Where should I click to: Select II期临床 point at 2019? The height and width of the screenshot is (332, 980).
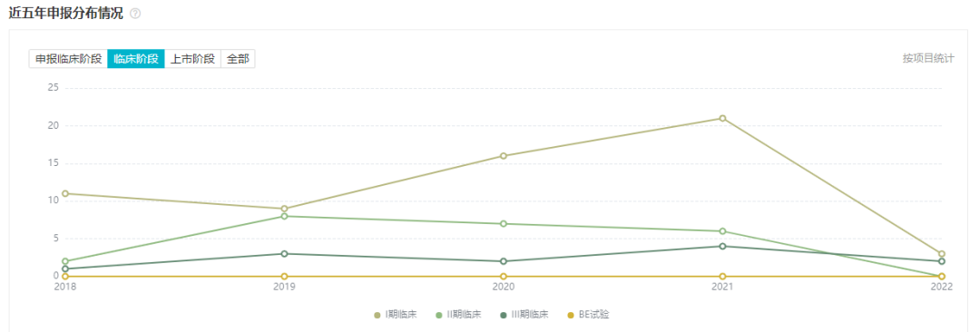pyautogui.click(x=284, y=216)
